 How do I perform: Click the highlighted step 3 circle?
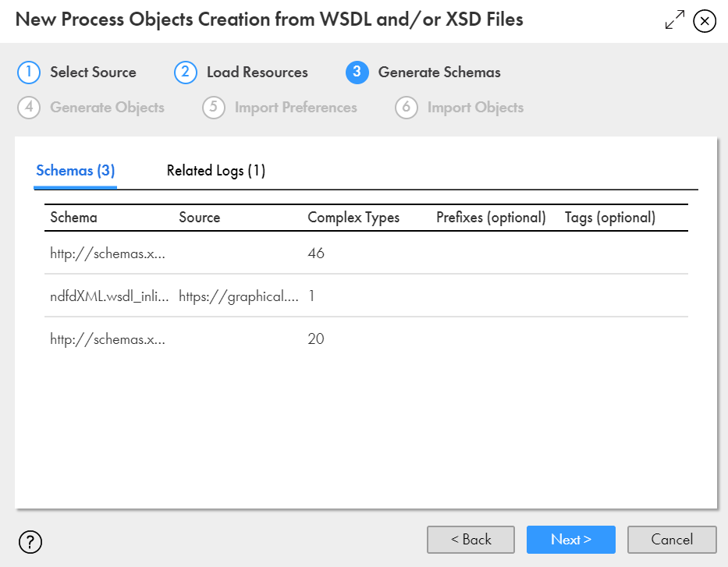[357, 73]
